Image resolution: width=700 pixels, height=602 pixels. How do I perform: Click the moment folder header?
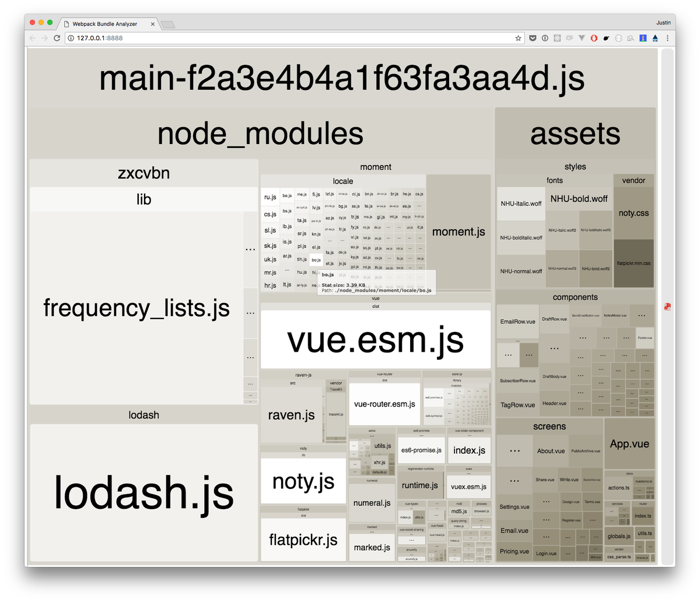coord(376,167)
